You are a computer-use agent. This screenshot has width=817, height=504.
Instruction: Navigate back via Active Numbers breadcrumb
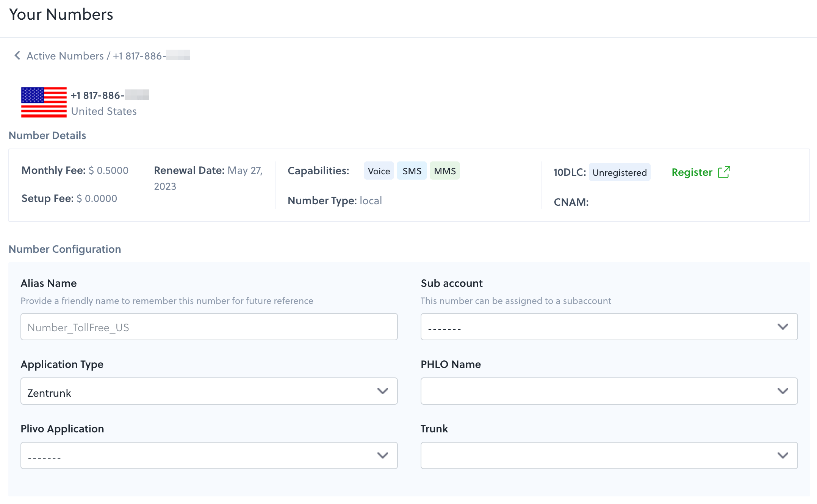(x=66, y=55)
